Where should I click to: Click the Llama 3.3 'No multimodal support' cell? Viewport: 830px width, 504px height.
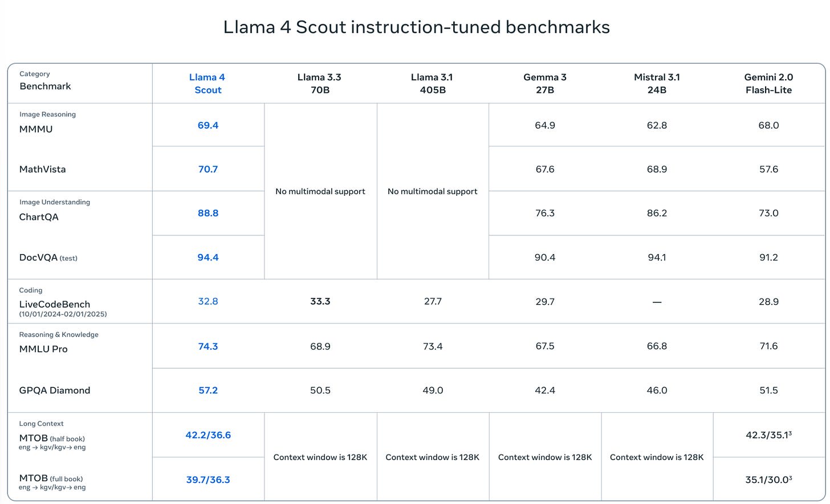(x=320, y=191)
